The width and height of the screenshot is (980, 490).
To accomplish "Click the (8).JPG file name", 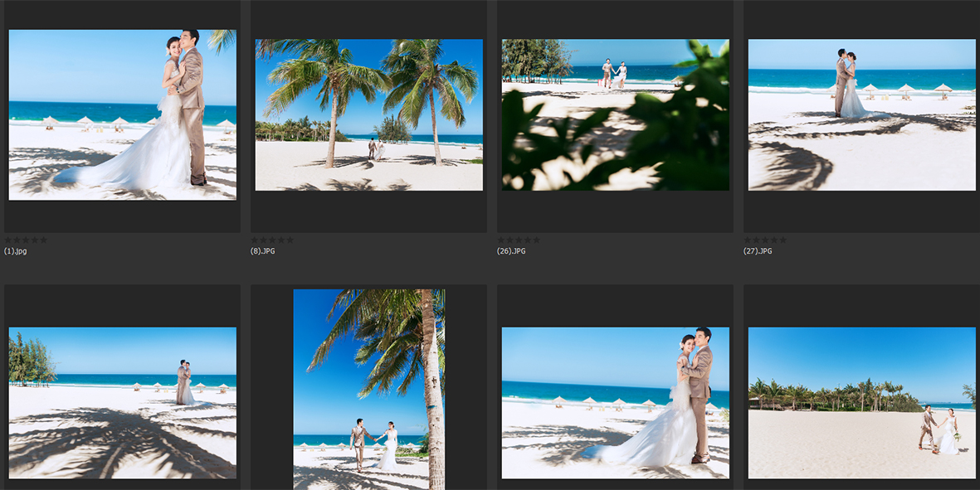I will (x=262, y=251).
